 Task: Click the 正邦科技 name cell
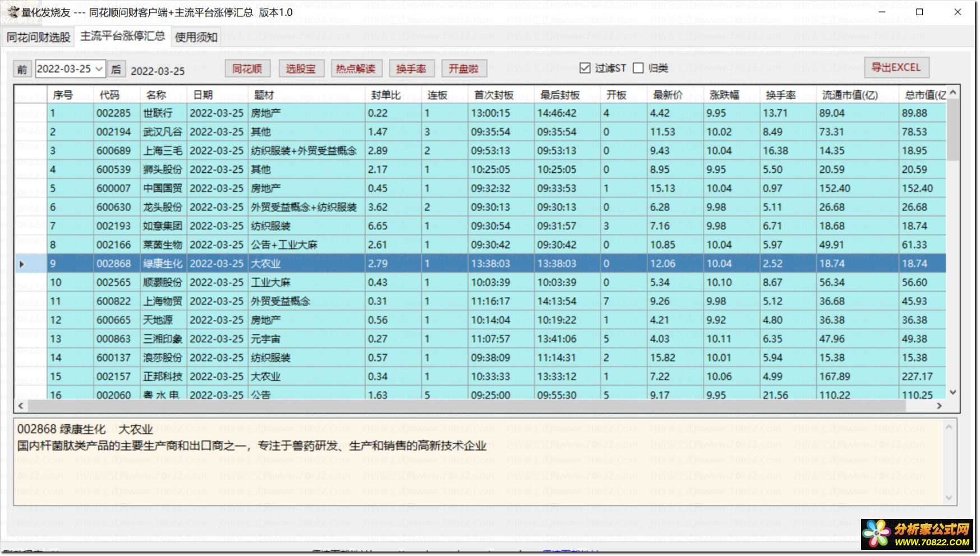pyautogui.click(x=164, y=376)
